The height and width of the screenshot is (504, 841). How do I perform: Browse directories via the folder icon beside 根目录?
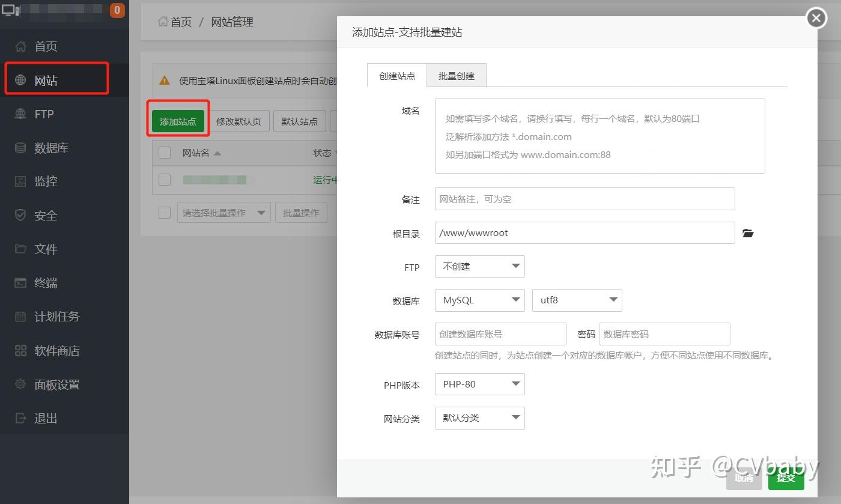click(x=748, y=233)
